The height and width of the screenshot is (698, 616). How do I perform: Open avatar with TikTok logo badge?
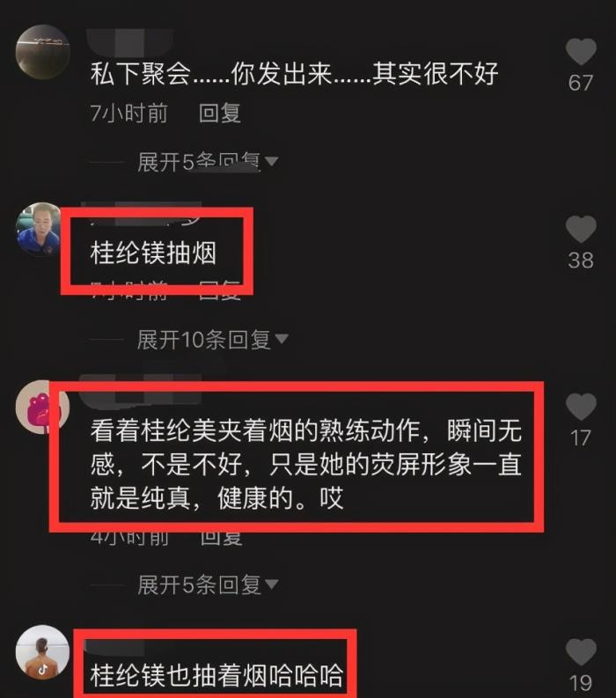43,651
